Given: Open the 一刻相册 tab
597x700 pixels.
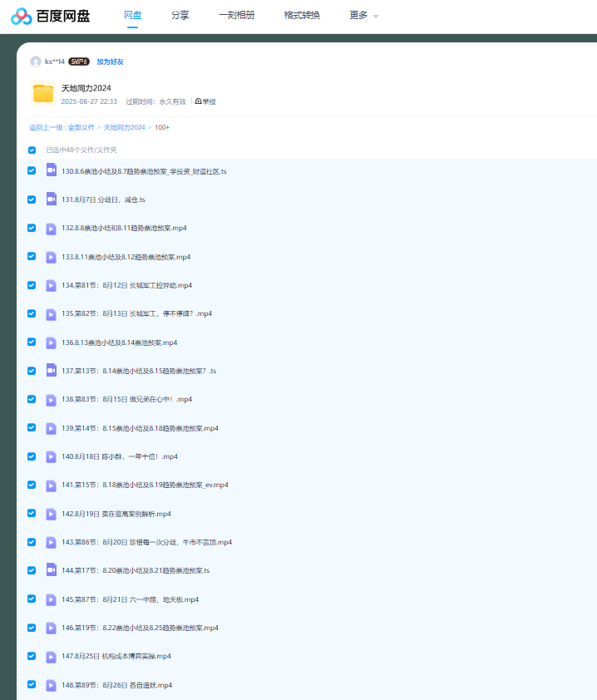Looking at the screenshot, I should [x=236, y=16].
